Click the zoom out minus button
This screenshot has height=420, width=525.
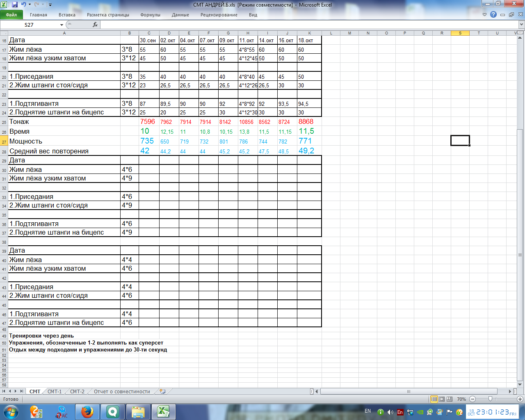(x=472, y=399)
